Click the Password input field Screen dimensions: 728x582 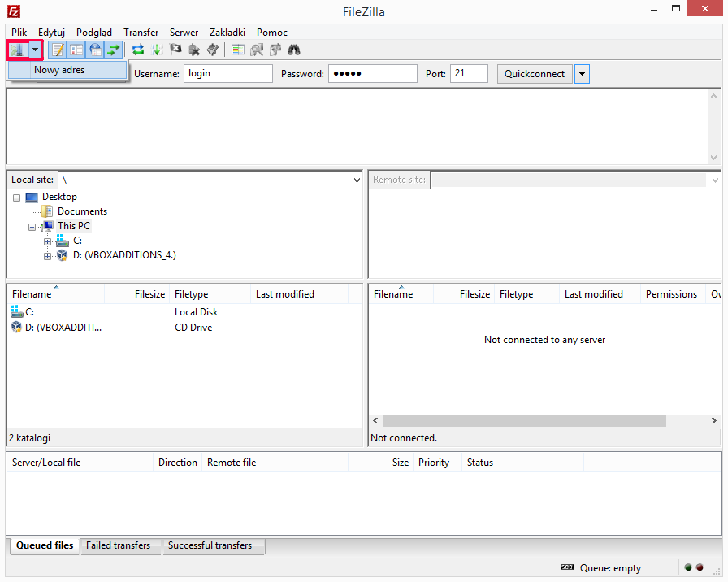tap(373, 74)
